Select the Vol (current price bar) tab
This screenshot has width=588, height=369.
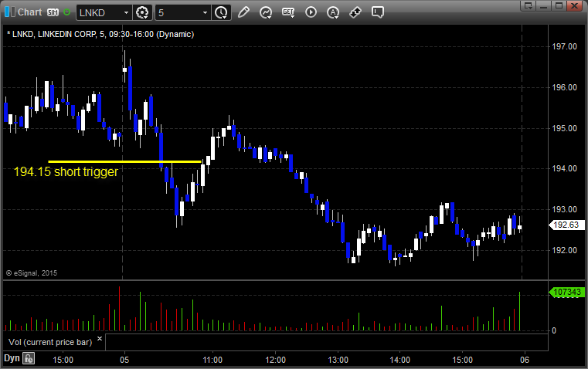51,340
